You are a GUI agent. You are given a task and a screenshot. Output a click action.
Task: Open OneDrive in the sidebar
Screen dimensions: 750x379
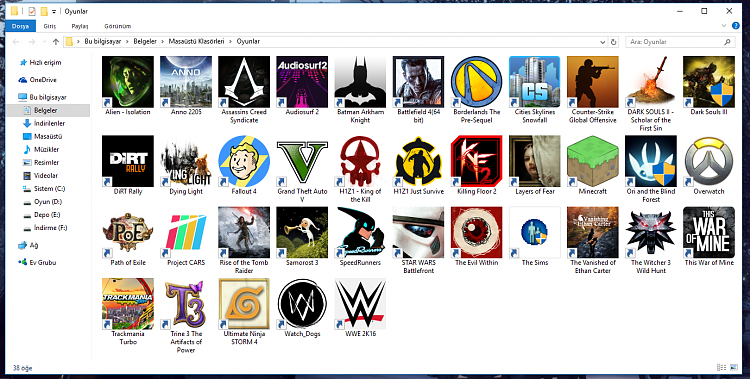pyautogui.click(x=43, y=80)
